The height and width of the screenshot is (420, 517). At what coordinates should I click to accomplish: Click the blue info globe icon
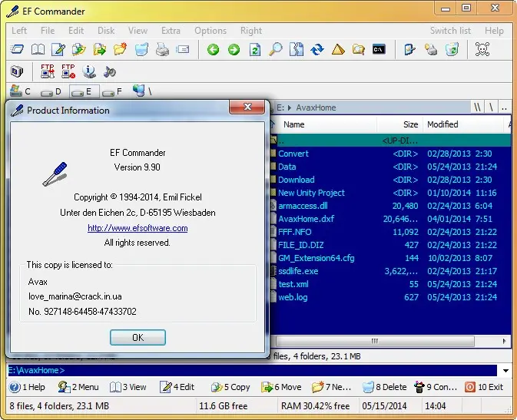point(88,71)
